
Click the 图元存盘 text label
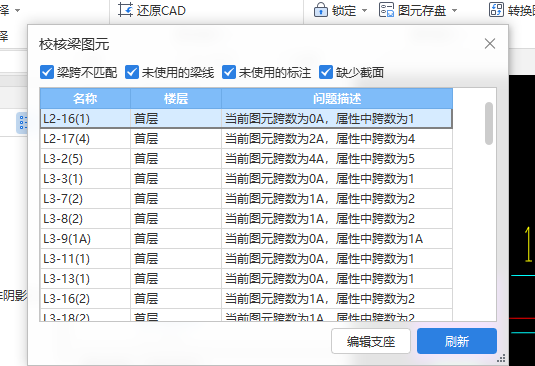tap(422, 11)
